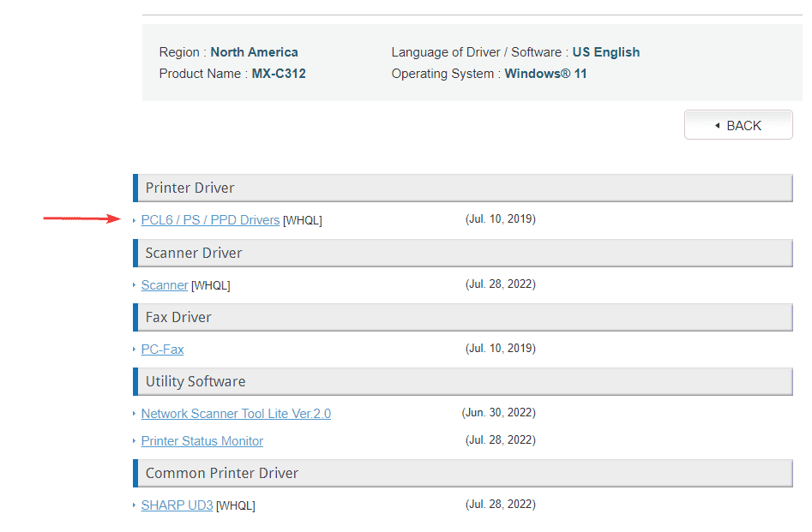
Task: Click the bullet arrow beside Network Scanner Tool
Action: coord(135,414)
